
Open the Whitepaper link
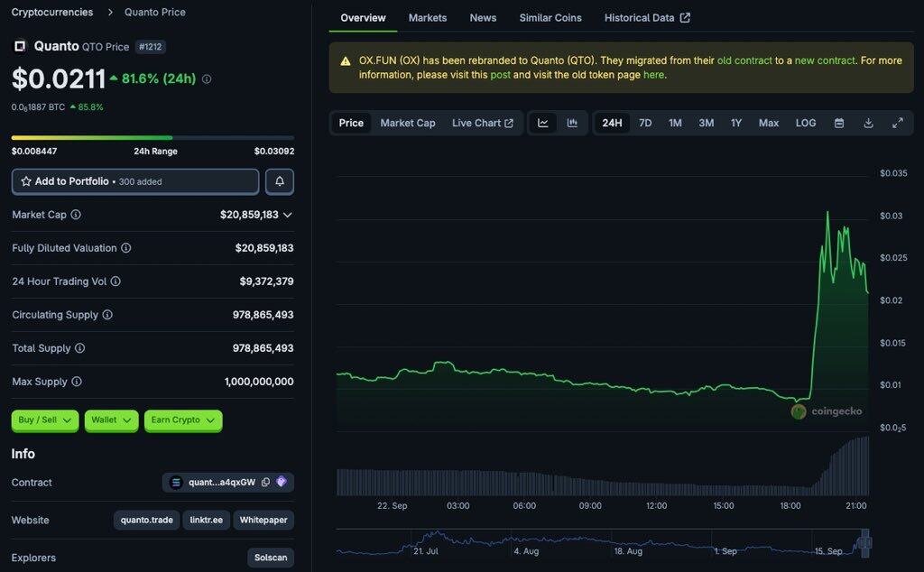point(263,520)
